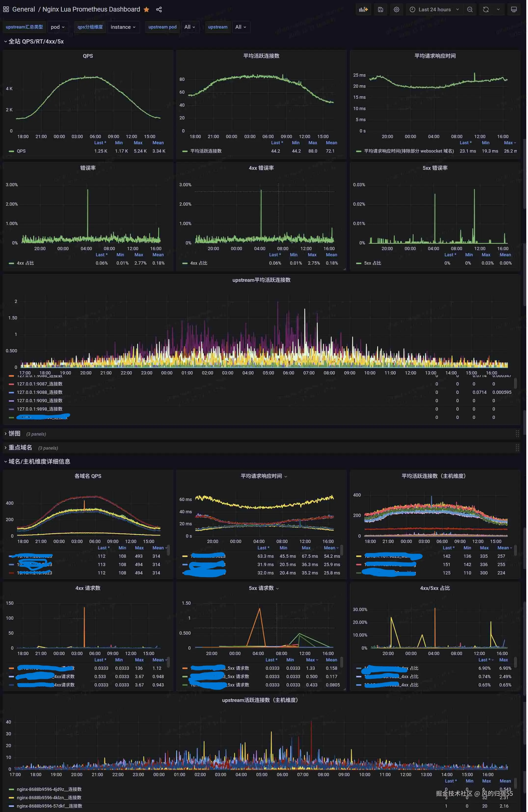
Task: Expand the 饼图 row
Action: pyautogui.click(x=14, y=433)
